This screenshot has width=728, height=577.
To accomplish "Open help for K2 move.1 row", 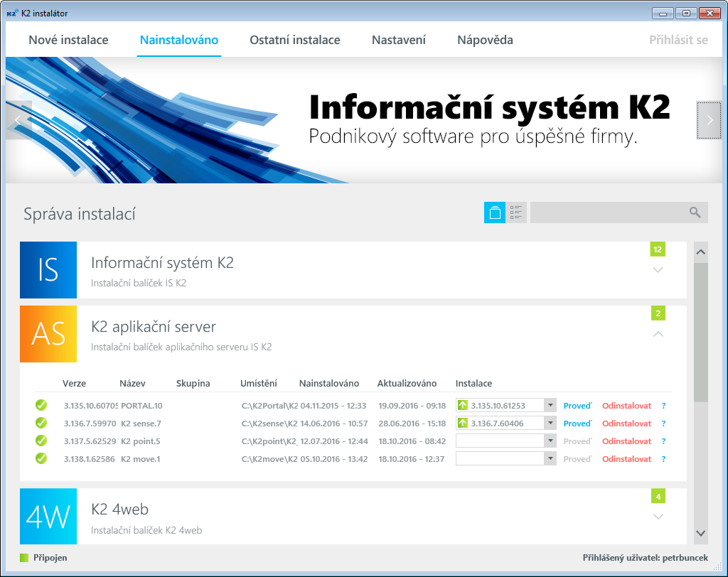I will click(x=663, y=459).
